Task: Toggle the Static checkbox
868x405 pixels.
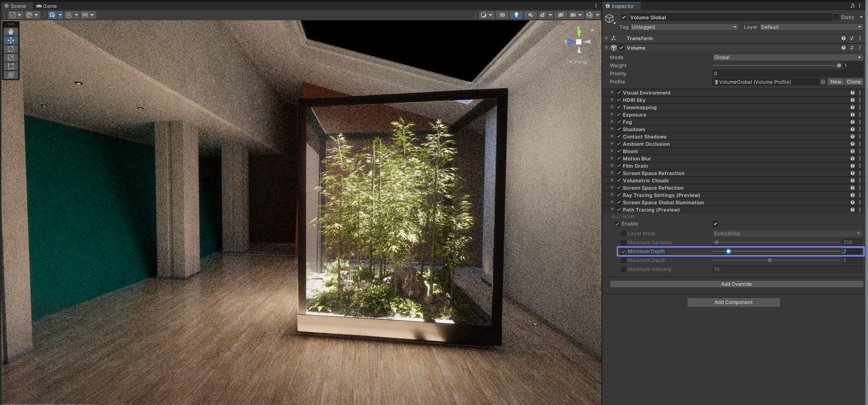Action: click(836, 17)
